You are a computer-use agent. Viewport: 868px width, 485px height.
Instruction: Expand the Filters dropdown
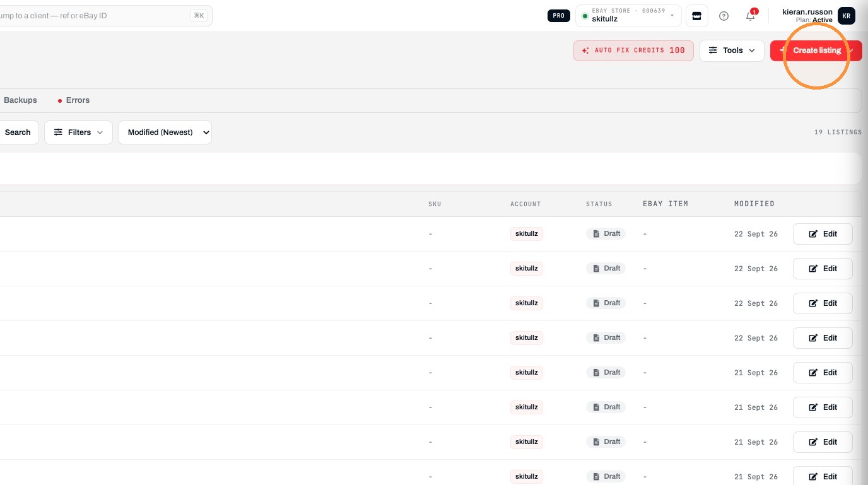point(78,132)
